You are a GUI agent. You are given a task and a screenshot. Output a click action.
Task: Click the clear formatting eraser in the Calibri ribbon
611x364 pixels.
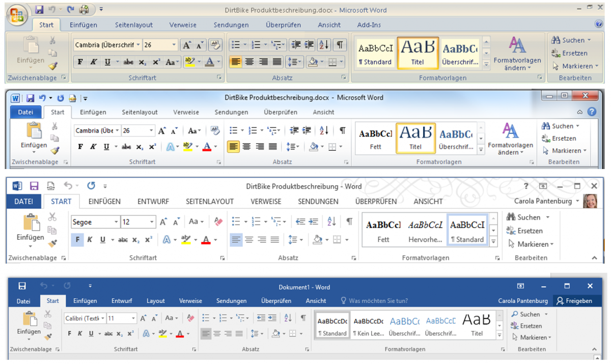coord(190,318)
